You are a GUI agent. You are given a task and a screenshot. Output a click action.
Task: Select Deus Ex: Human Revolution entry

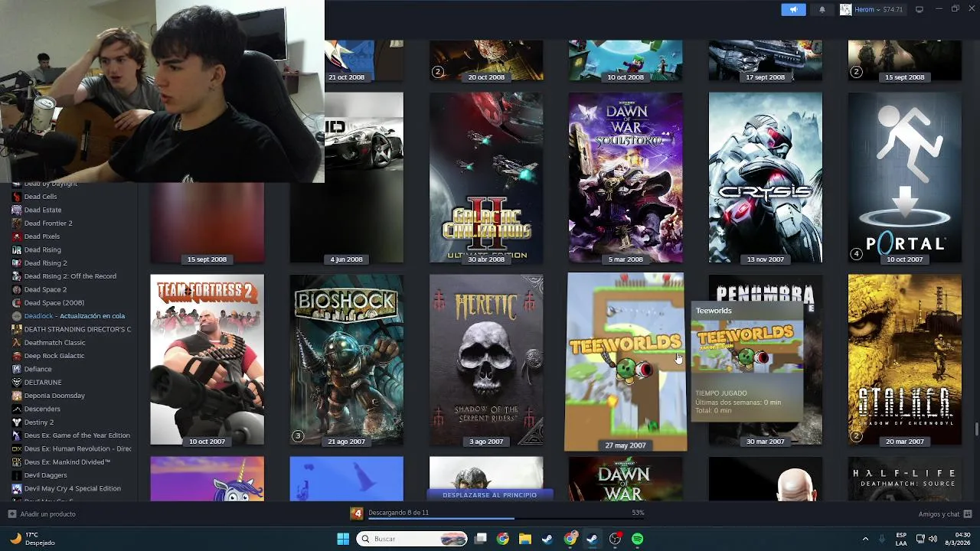point(77,448)
